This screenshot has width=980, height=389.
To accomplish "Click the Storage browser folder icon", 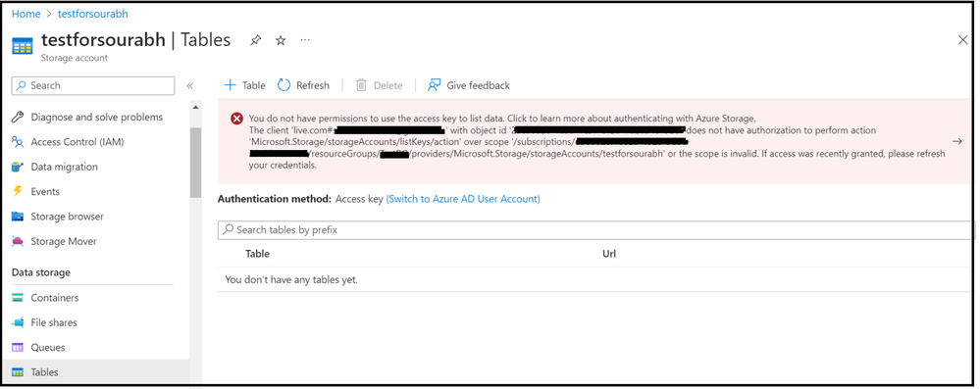I will coord(18,217).
